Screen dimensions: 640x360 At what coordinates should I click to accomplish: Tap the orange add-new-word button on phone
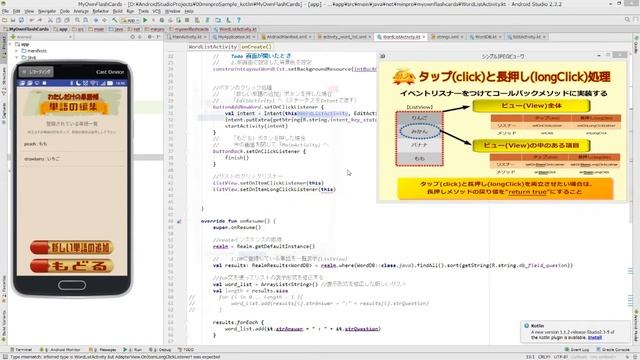click(x=71, y=247)
